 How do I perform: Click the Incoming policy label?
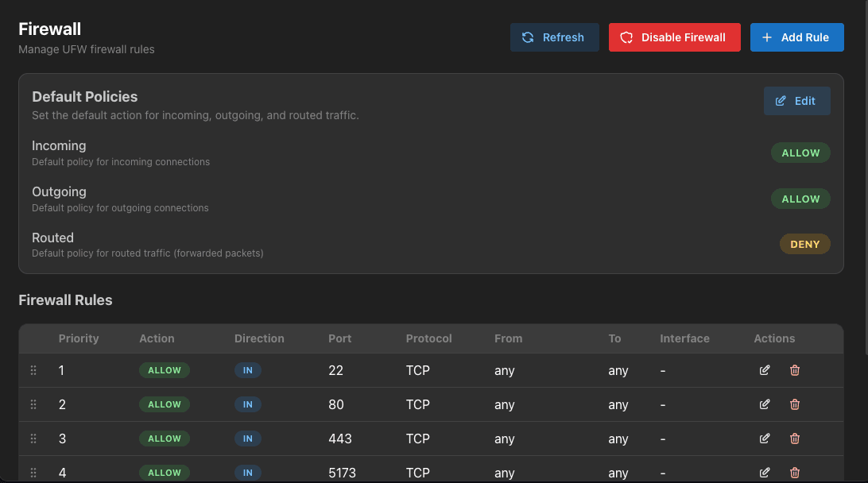[59, 145]
